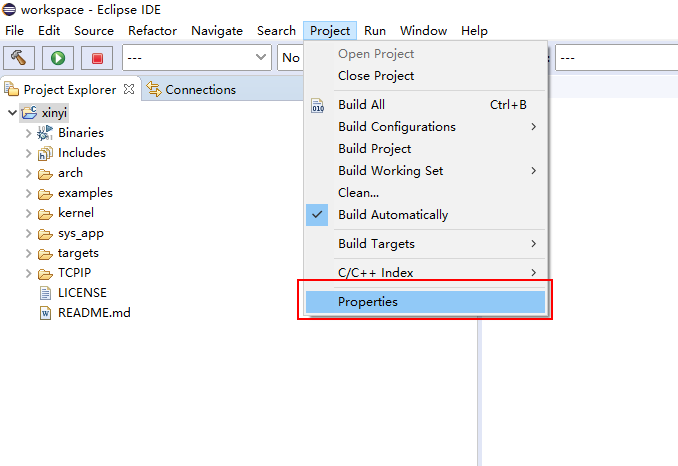The height and width of the screenshot is (466, 678).
Task: Click the Includes node icon
Action: pos(45,153)
